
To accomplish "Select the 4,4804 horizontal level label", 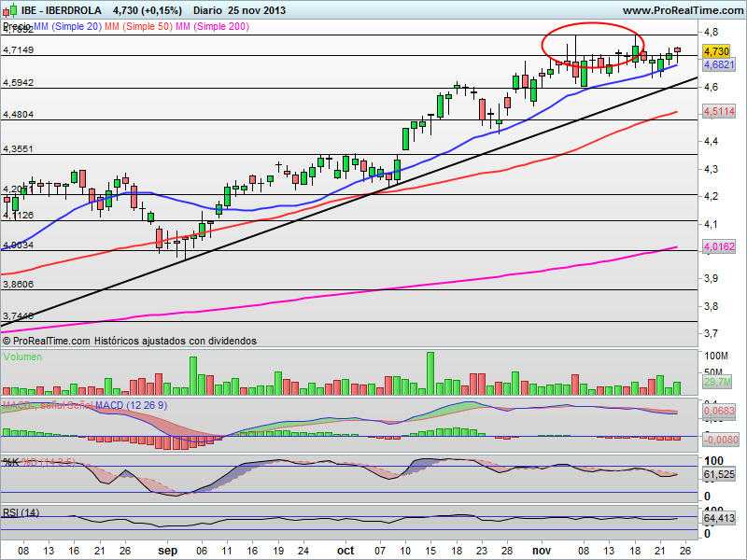I will [18, 114].
